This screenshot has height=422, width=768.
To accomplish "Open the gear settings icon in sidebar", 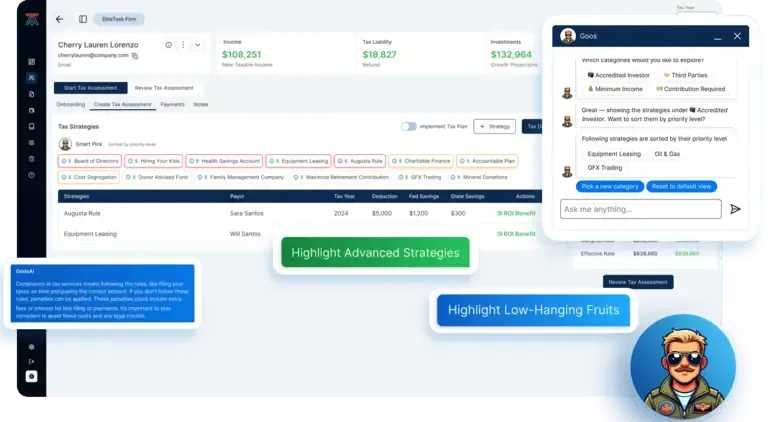I will [31, 347].
